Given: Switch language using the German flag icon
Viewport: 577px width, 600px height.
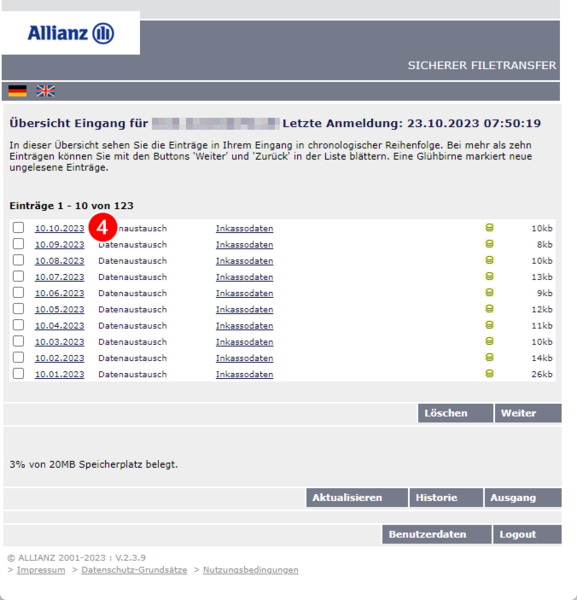Looking at the screenshot, I should click(x=17, y=91).
